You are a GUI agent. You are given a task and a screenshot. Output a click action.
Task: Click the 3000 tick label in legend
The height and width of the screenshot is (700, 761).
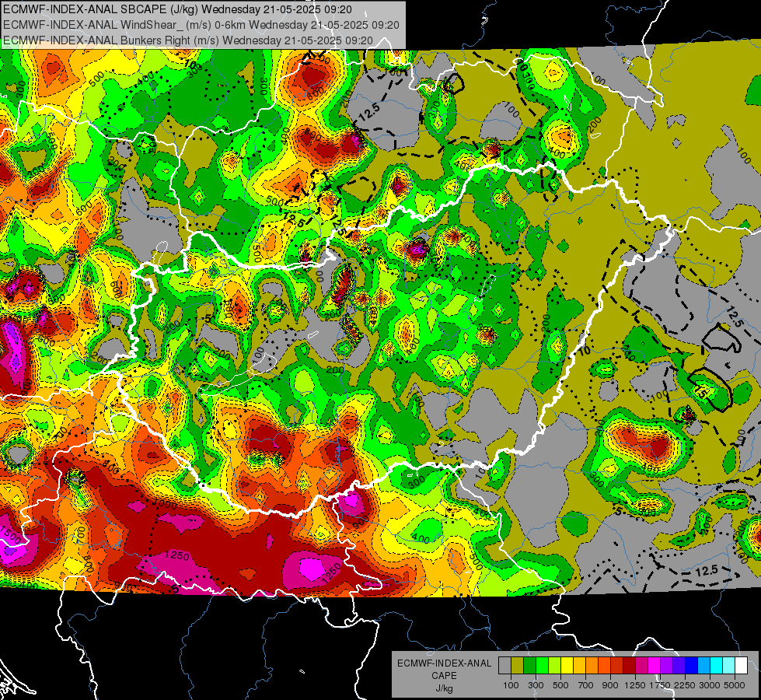710,685
